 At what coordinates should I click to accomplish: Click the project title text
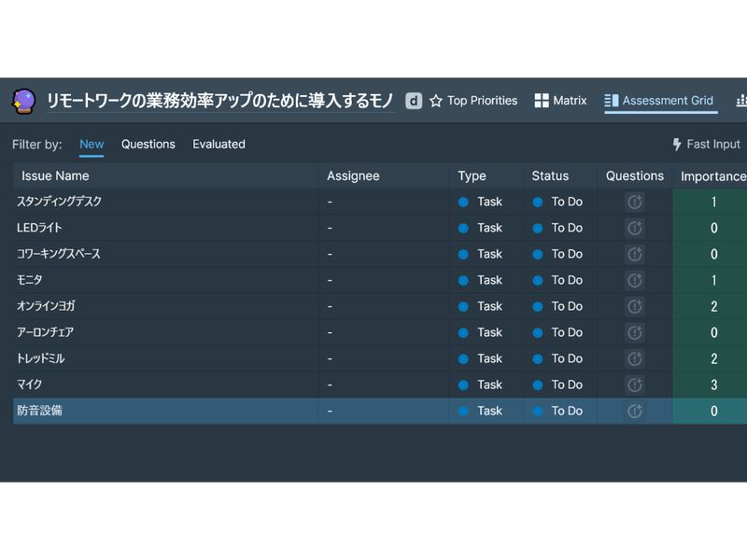coord(220,101)
